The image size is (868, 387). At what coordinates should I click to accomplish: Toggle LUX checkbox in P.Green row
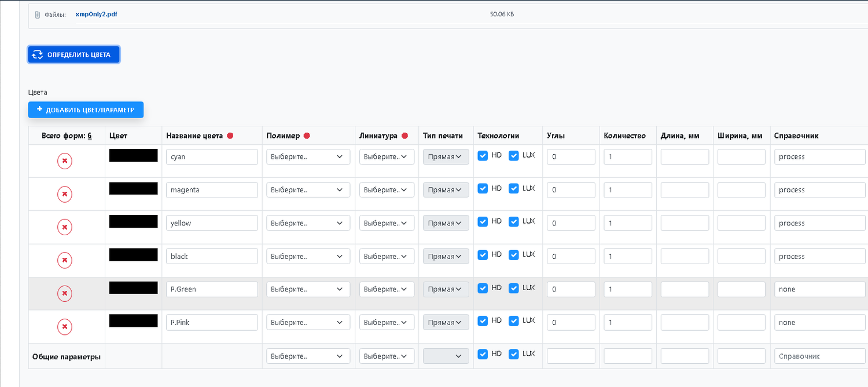[514, 288]
